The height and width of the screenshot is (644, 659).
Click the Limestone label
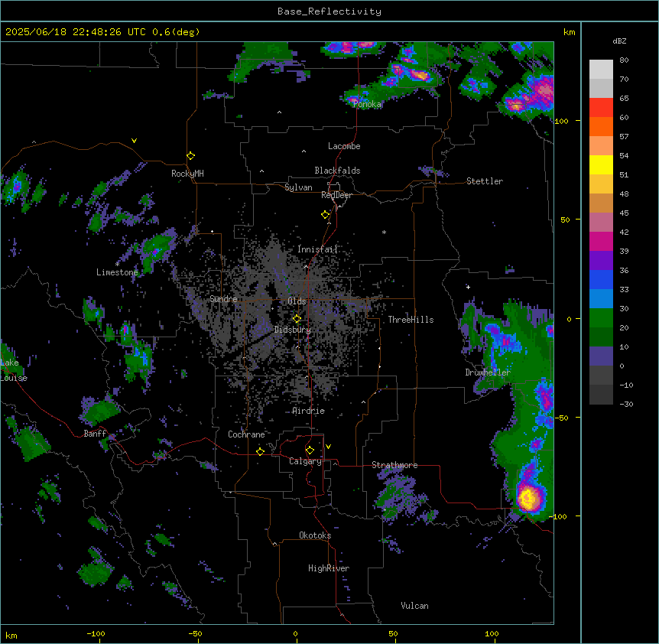coord(117,272)
